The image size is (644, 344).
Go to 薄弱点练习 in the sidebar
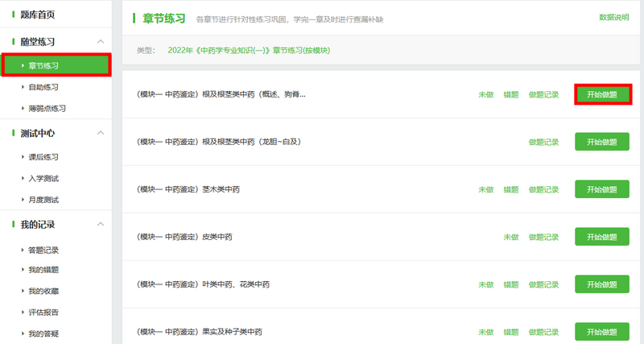click(47, 108)
